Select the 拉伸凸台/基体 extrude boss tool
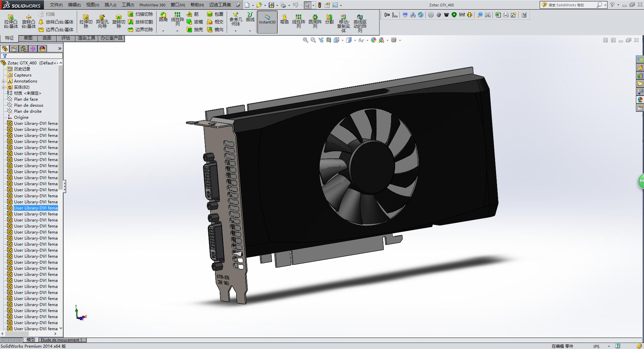The height and width of the screenshot is (349, 644). [x=11, y=21]
